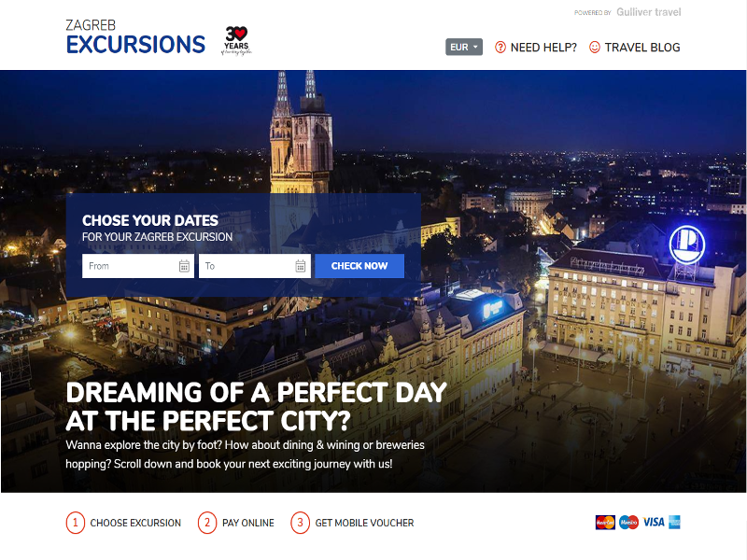Focus the From date input field

click(138, 266)
